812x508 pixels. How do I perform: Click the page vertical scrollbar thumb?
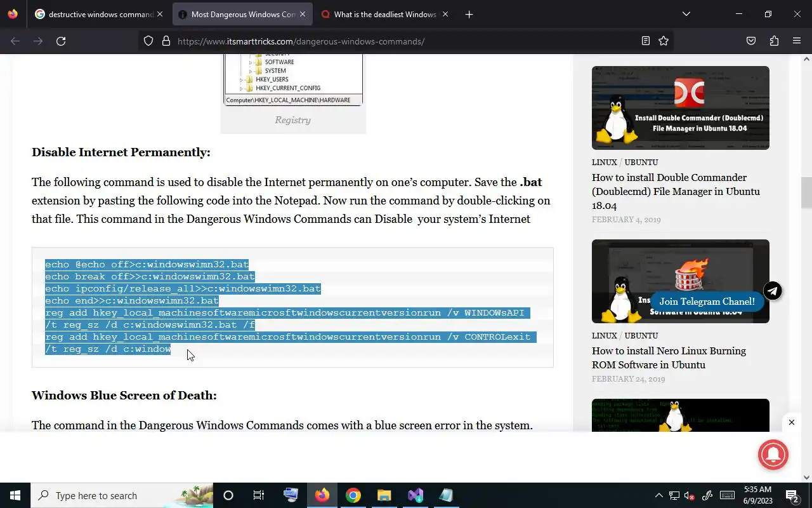coord(806,192)
